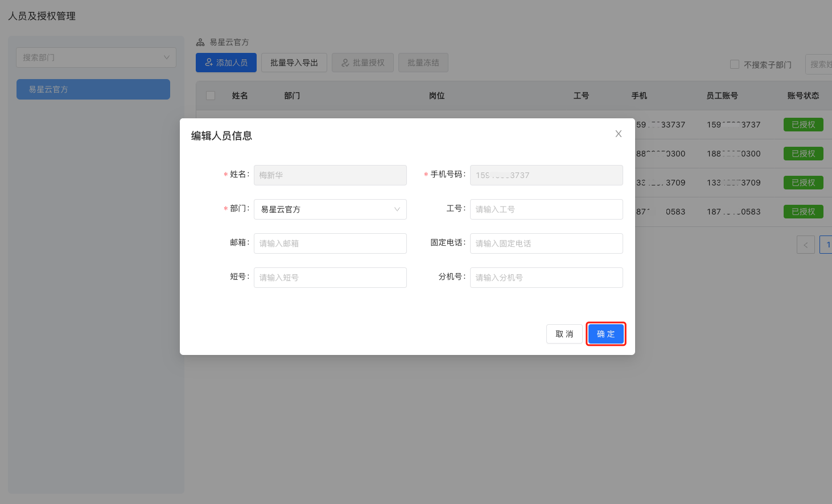Click the 已授权 badge for account ending 0300
The width and height of the screenshot is (832, 504).
804,154
